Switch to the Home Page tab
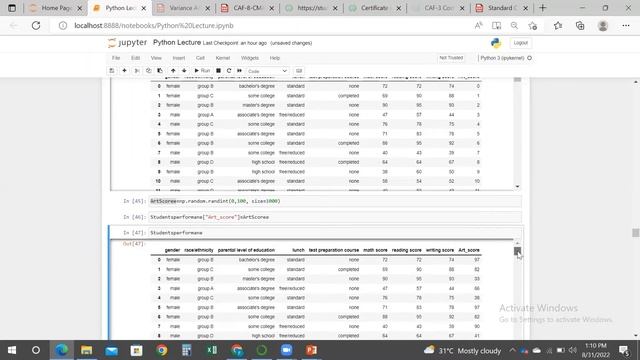Viewport: 640px width, 360px height. tap(56, 8)
